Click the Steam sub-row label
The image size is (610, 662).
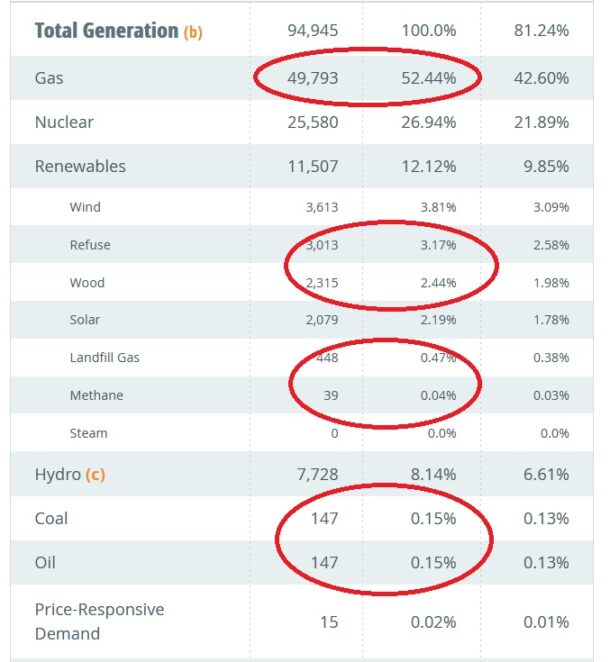(x=89, y=433)
